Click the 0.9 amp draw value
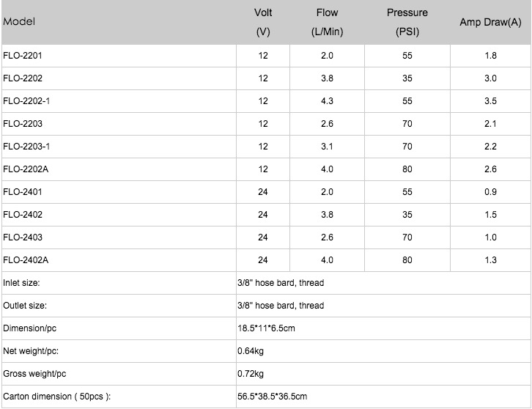532x409 pixels. [x=490, y=192]
